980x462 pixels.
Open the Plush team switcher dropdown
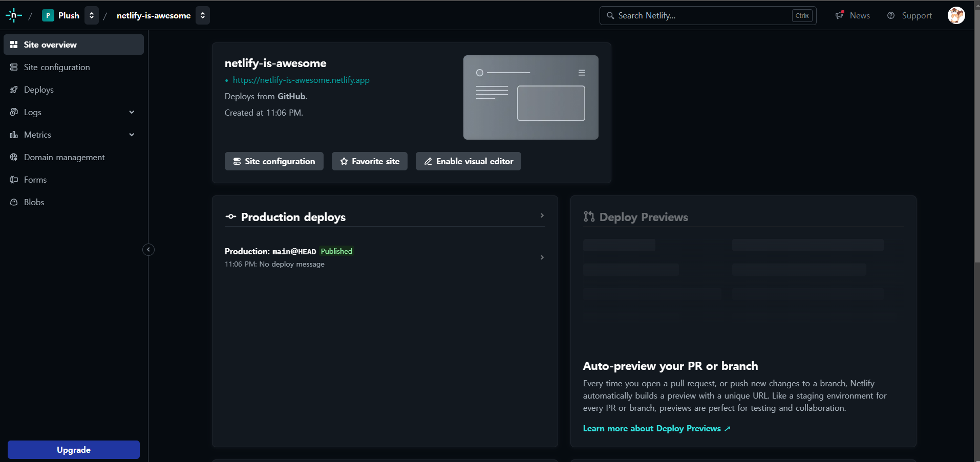pyautogui.click(x=91, y=15)
